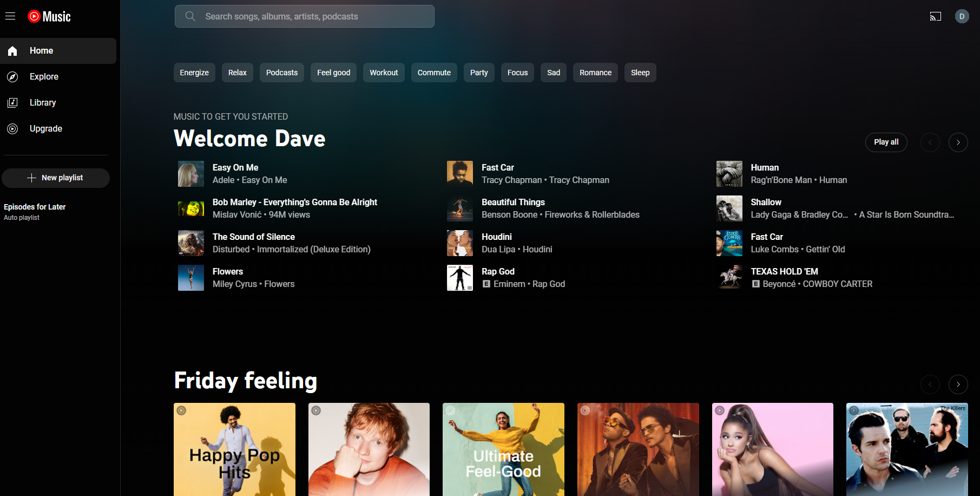The height and width of the screenshot is (496, 980).
Task: Open the account menu via the D avatar
Action: 962,16
